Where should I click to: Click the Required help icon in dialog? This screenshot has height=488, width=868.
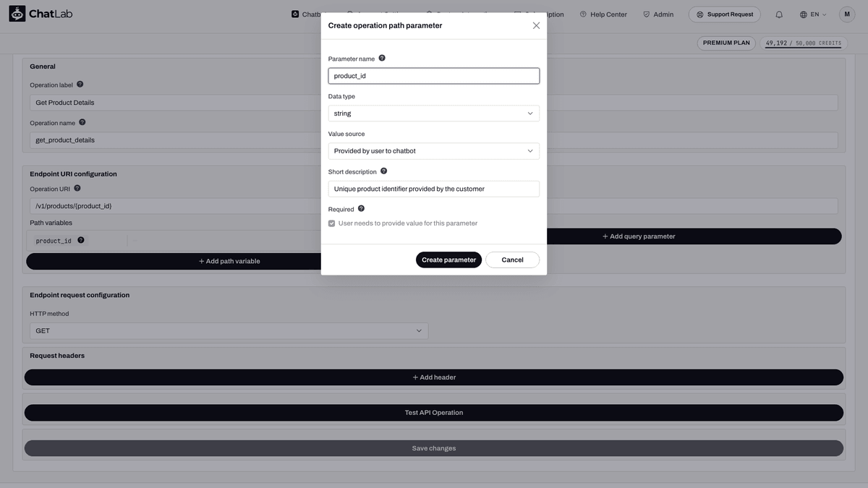(361, 209)
